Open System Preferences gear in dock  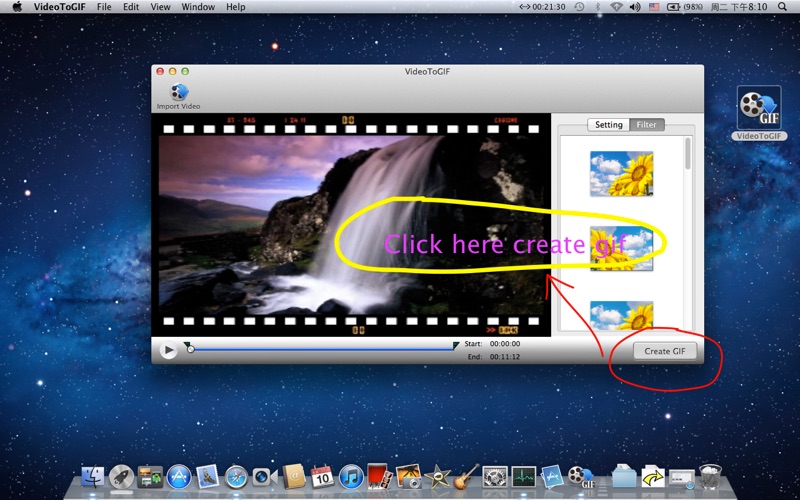(x=495, y=477)
